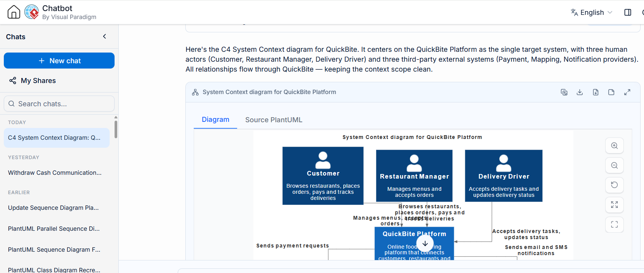Click the Customer actor box
644x273 pixels.
pyautogui.click(x=323, y=176)
